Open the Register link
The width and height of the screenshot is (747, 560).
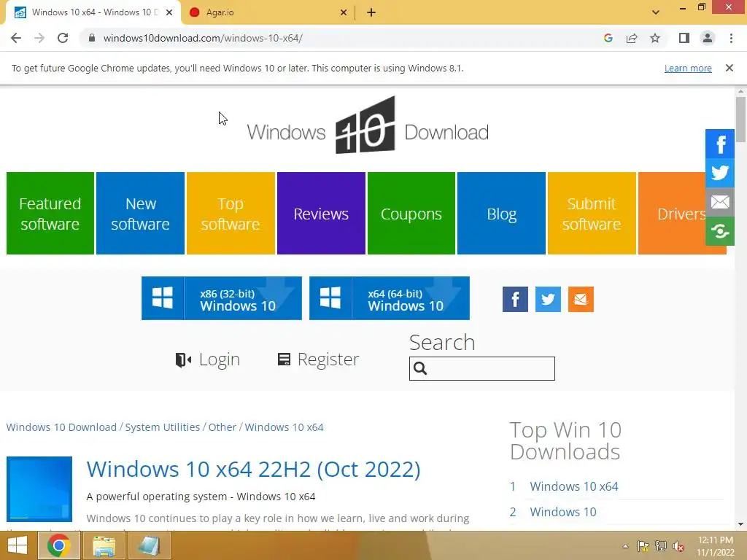[318, 359]
